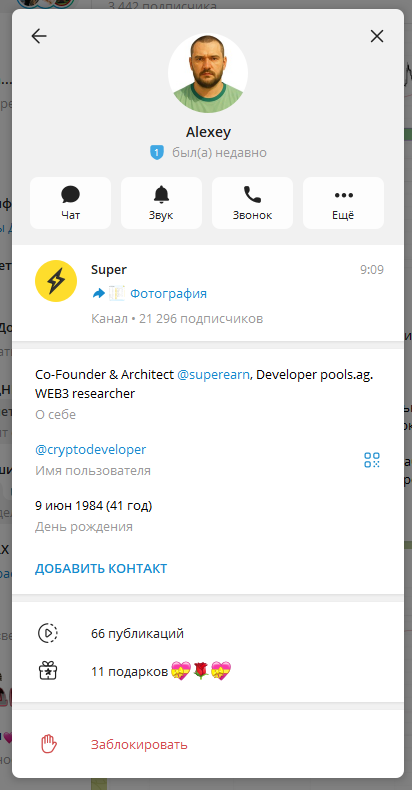Viewport: 412px width, 790px height.
Task: Click the Alexey name heading
Action: (x=208, y=133)
